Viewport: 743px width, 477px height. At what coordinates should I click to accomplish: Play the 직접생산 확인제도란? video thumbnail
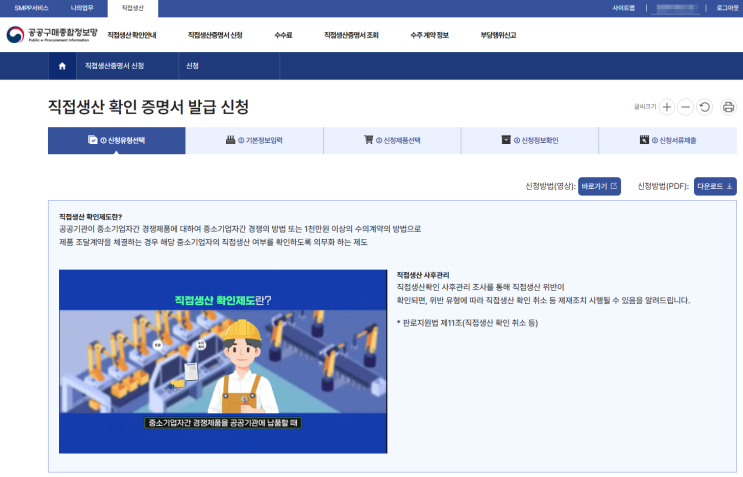223,361
